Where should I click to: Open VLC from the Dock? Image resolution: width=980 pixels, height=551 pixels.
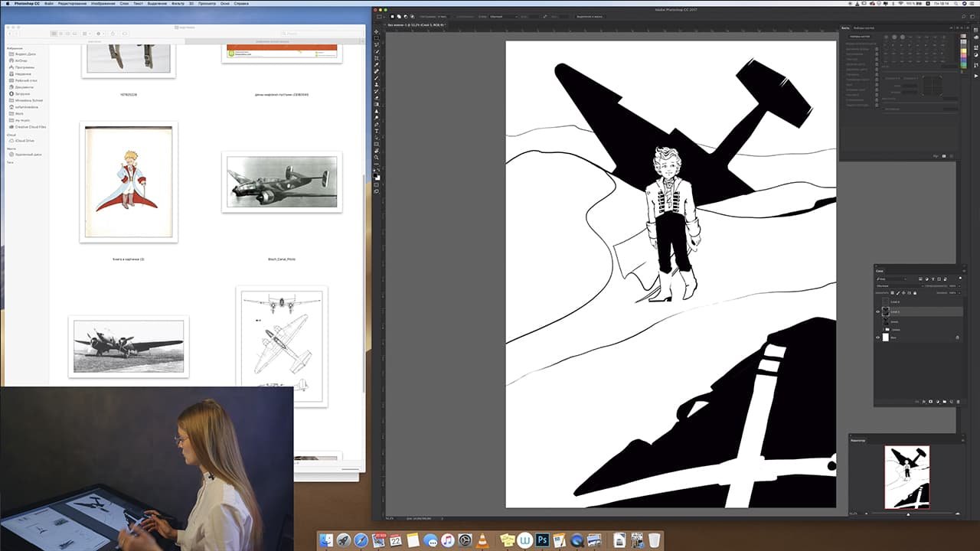pos(482,540)
